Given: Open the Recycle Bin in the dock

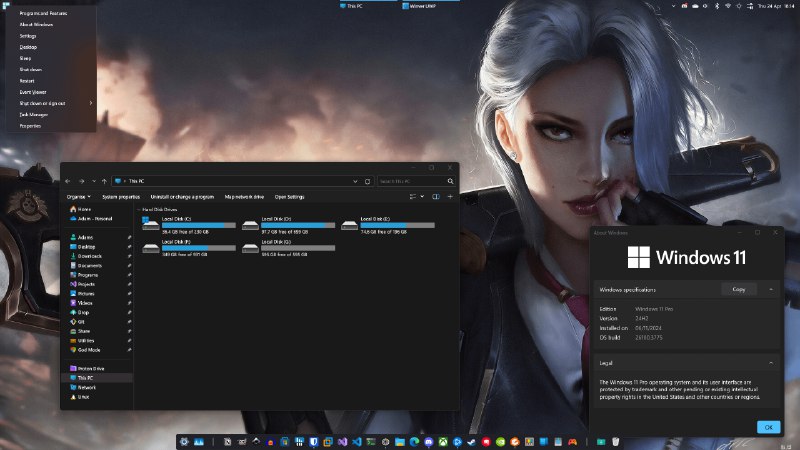Looking at the screenshot, I should (616, 442).
